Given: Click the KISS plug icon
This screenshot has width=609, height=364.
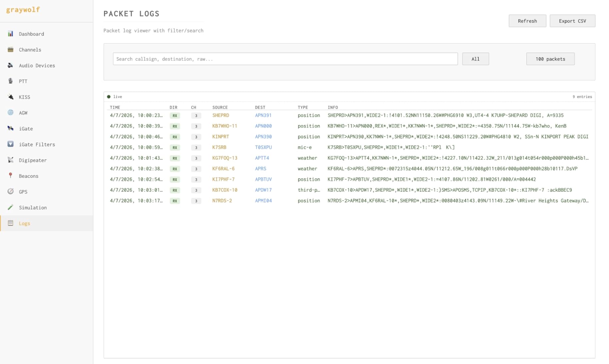Looking at the screenshot, I should (x=11, y=97).
